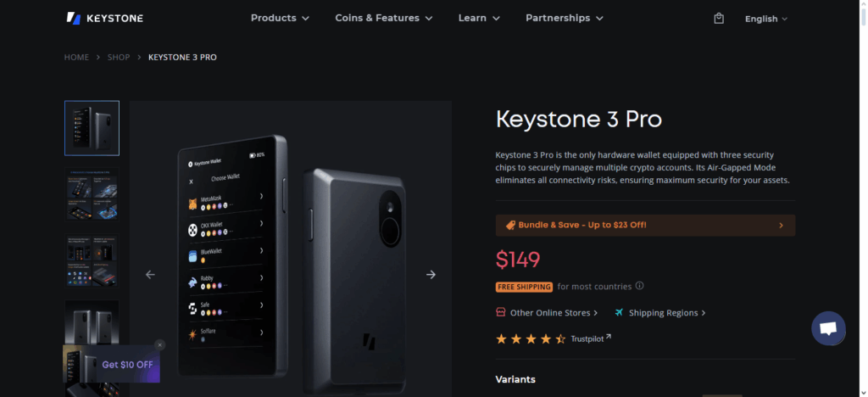
Task: Go to SHOP breadcrumb link
Action: pyautogui.click(x=119, y=57)
